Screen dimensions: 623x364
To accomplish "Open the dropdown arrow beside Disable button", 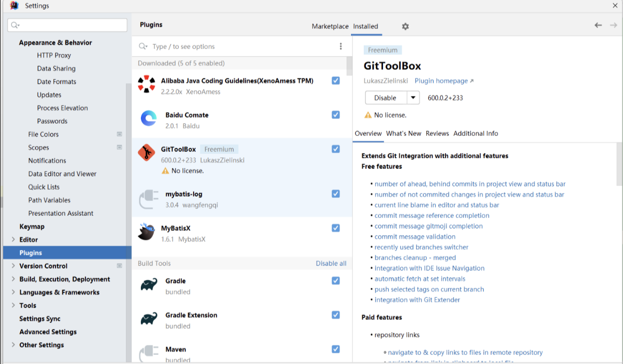I will 413,98.
